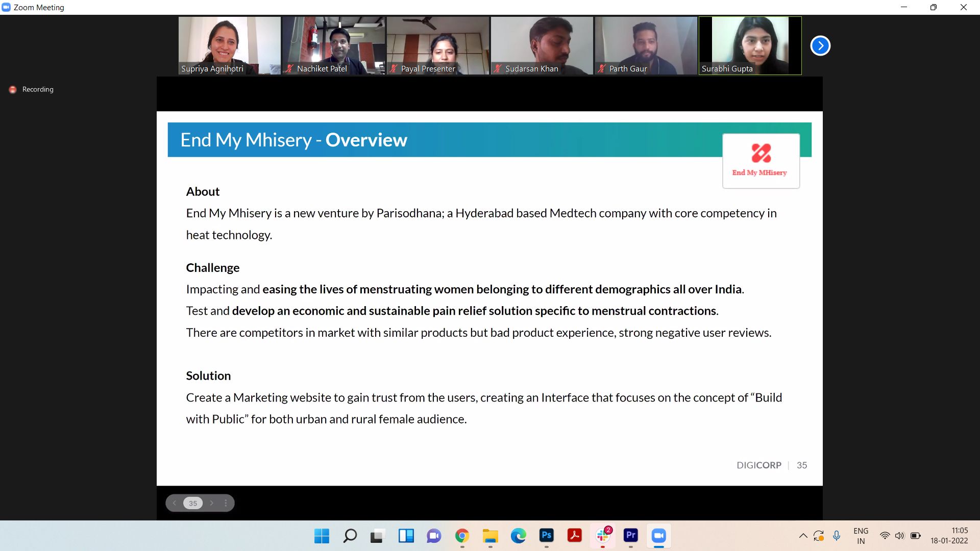Open Slack from the taskbar

602,536
